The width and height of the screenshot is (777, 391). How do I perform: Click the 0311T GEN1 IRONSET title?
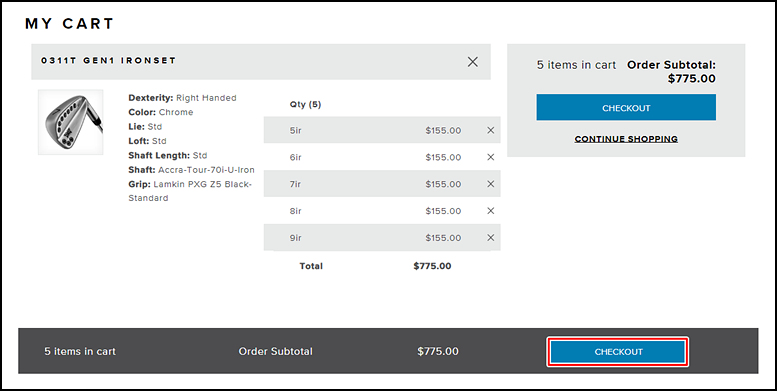(x=108, y=60)
